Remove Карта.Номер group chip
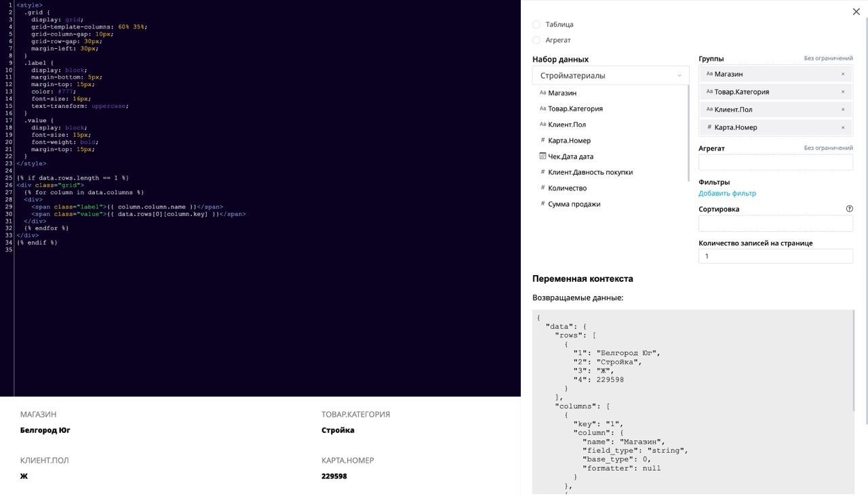The width and height of the screenshot is (868, 496). tap(843, 127)
